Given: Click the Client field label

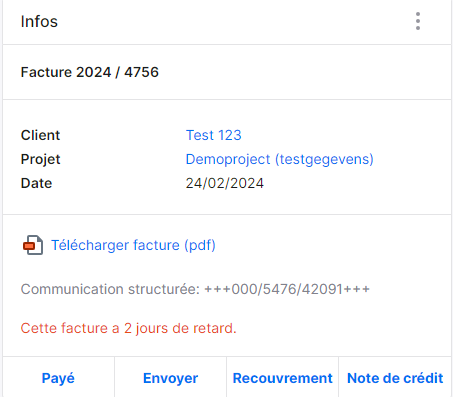Looking at the screenshot, I should click(40, 135).
